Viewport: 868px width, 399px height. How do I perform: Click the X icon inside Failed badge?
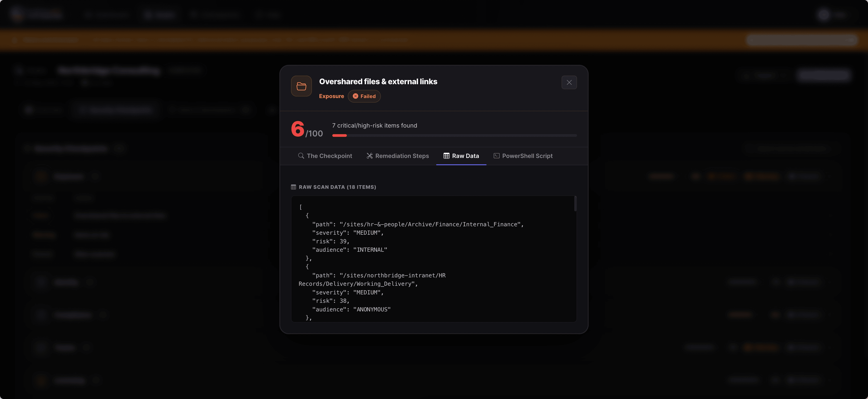click(355, 96)
